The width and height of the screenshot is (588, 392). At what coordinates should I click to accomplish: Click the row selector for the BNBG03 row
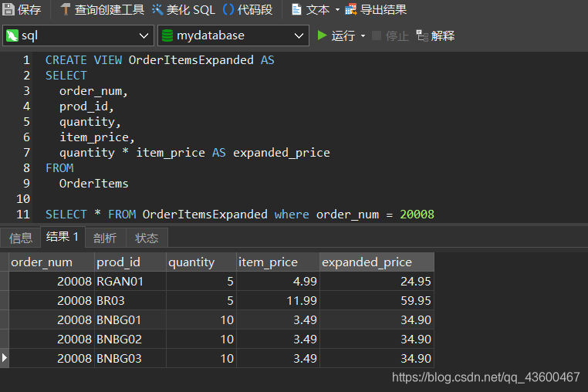(x=4, y=358)
